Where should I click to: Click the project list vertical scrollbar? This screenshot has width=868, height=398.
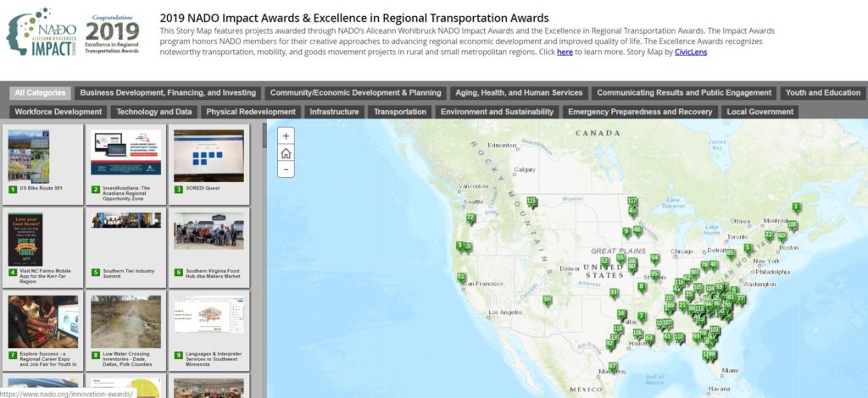coord(264,135)
